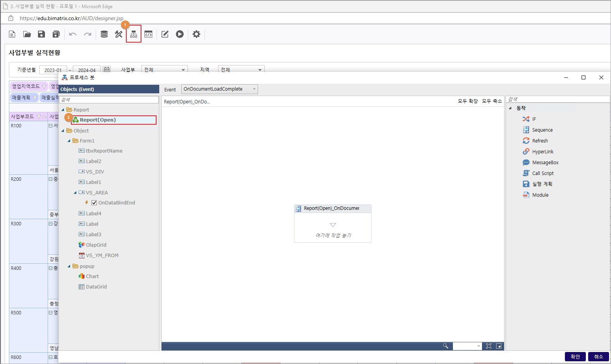Click the filter icon on 사업부코드 header
The width and height of the screenshot is (611, 364).
coord(38,117)
